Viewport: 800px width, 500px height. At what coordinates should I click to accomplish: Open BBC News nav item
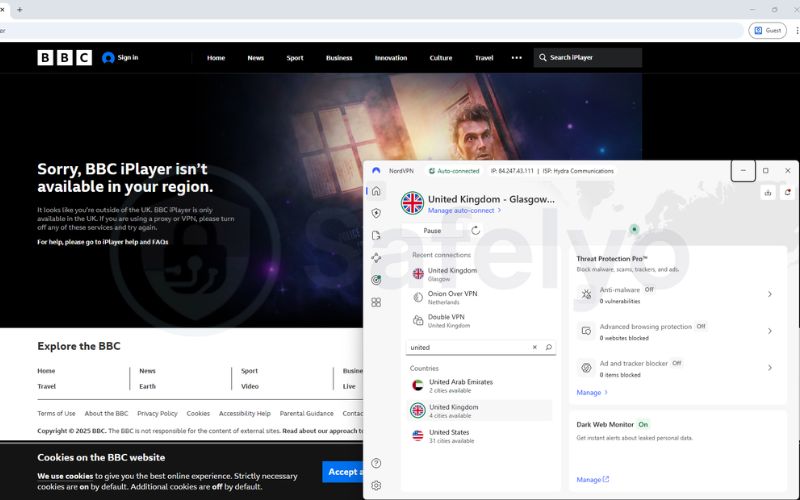coord(256,58)
